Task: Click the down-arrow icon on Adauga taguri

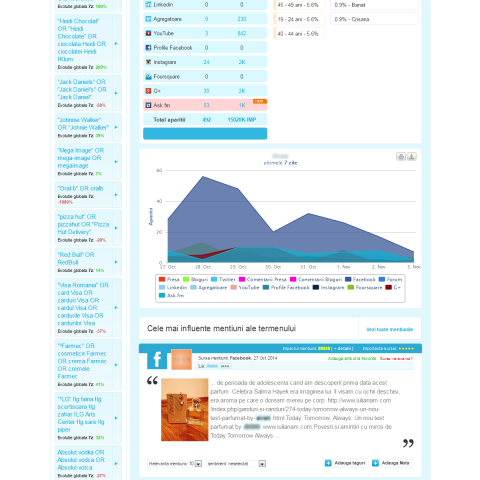Action: 328,463
